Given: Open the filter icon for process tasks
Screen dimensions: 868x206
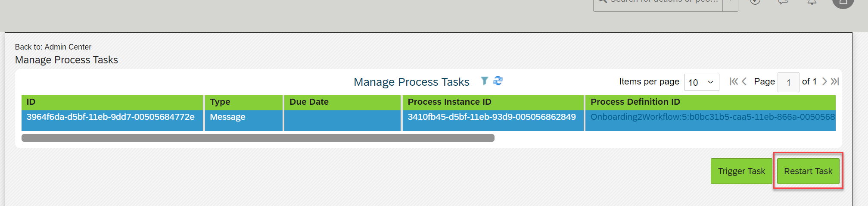Looking at the screenshot, I should (484, 81).
